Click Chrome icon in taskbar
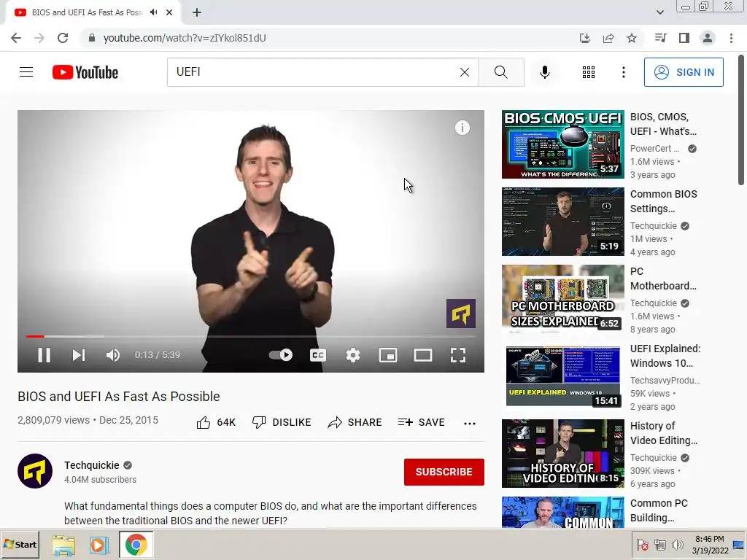The height and width of the screenshot is (560, 747). click(136, 545)
